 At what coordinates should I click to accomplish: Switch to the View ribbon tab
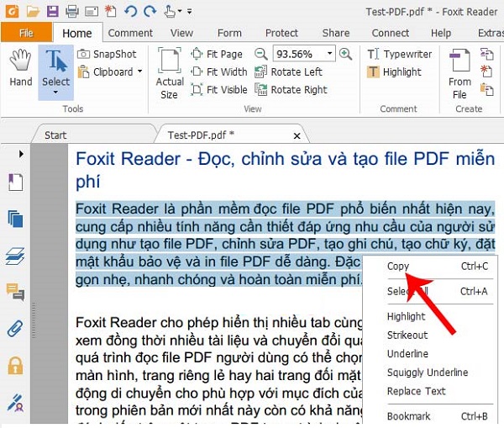click(181, 33)
